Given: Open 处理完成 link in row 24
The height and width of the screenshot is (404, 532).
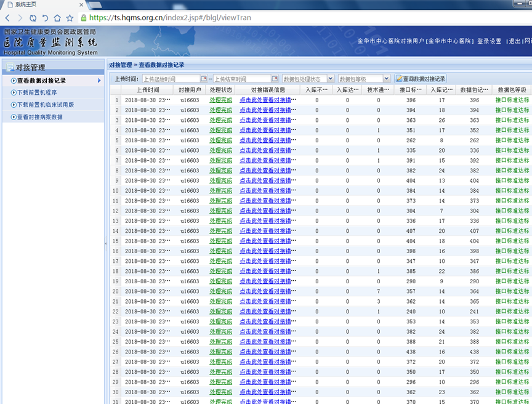Looking at the screenshot, I should click(220, 332).
